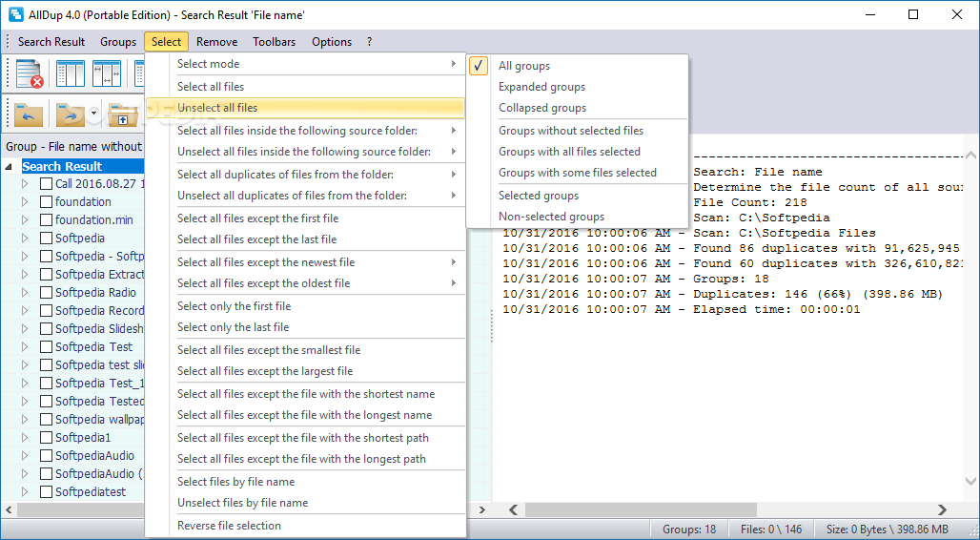Pick Groups with some files selected

(x=578, y=173)
